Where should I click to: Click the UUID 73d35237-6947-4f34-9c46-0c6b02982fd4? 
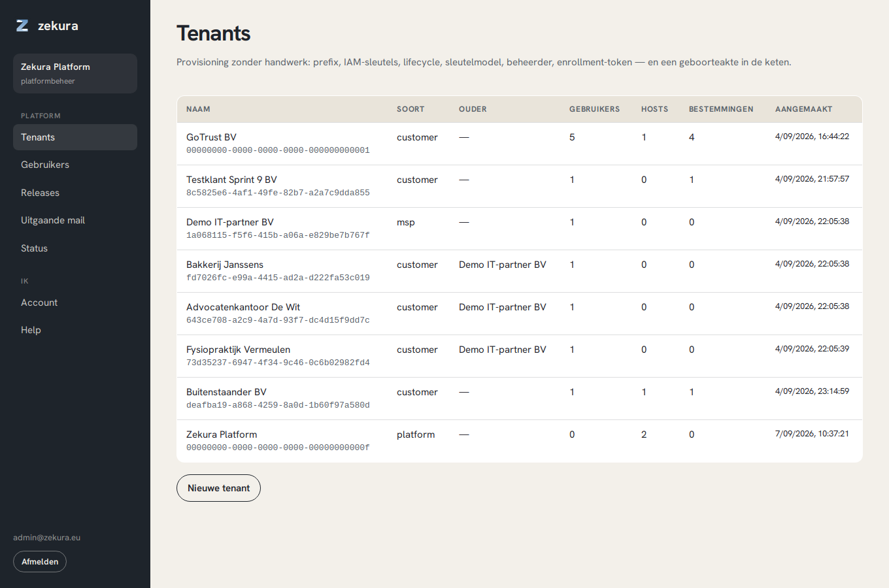pos(278,363)
